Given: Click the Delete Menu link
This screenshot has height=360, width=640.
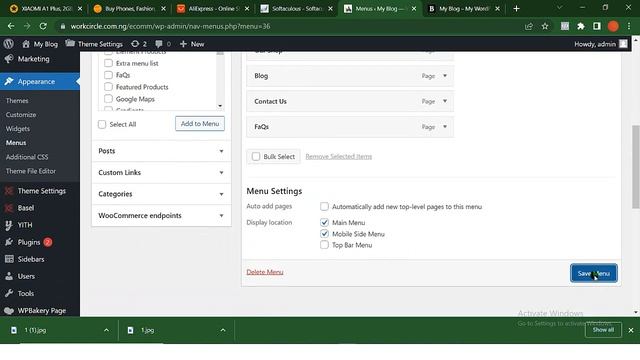Looking at the screenshot, I should [x=265, y=272].
